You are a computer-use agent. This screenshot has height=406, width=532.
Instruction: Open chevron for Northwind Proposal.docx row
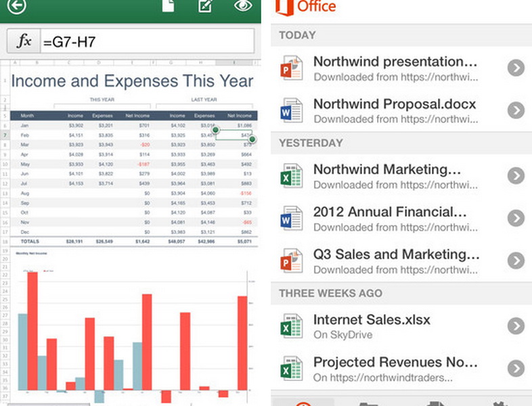tap(516, 110)
